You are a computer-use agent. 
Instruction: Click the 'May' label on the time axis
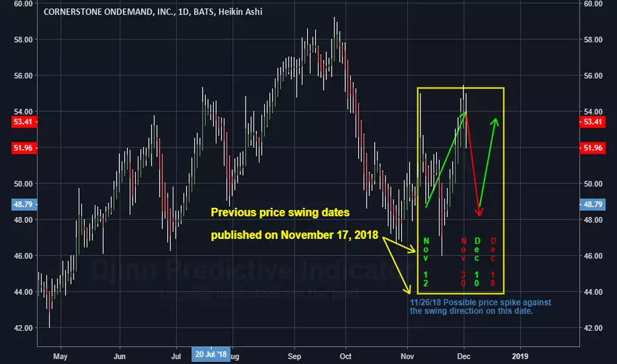[x=60, y=356]
